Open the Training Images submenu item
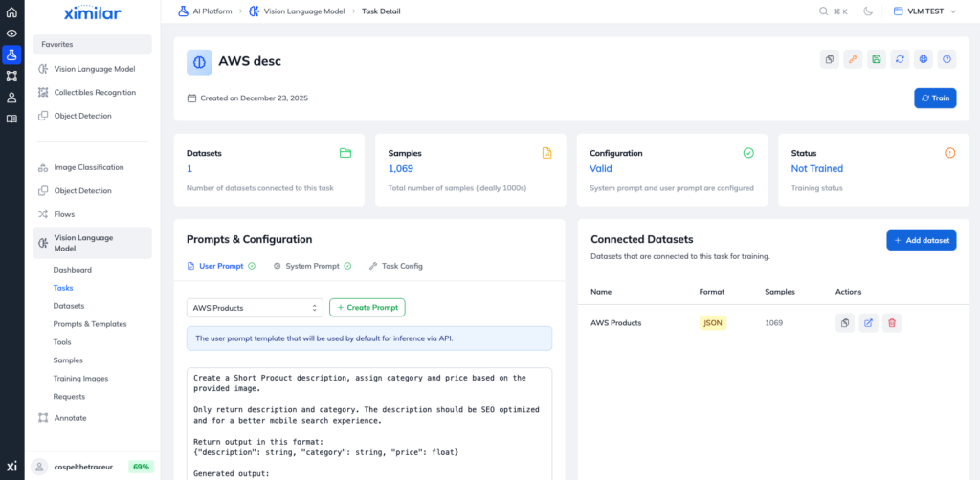 coord(80,379)
